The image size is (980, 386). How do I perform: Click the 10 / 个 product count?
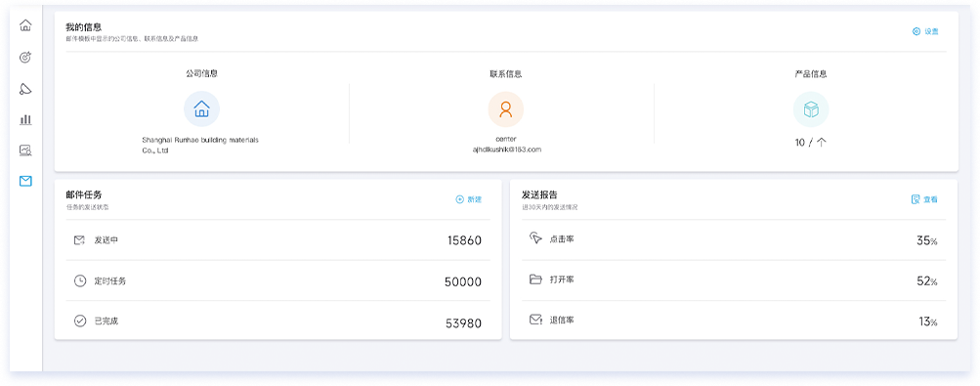tap(811, 143)
